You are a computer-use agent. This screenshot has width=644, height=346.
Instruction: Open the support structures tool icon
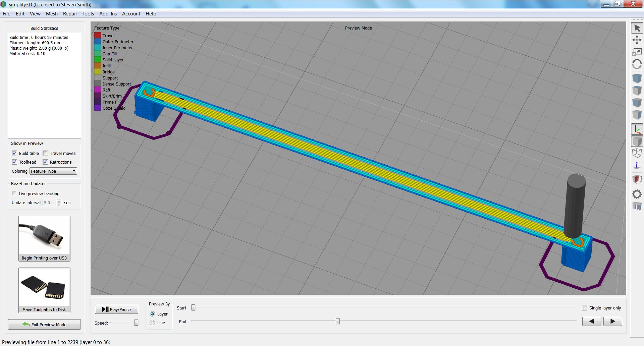point(637,206)
